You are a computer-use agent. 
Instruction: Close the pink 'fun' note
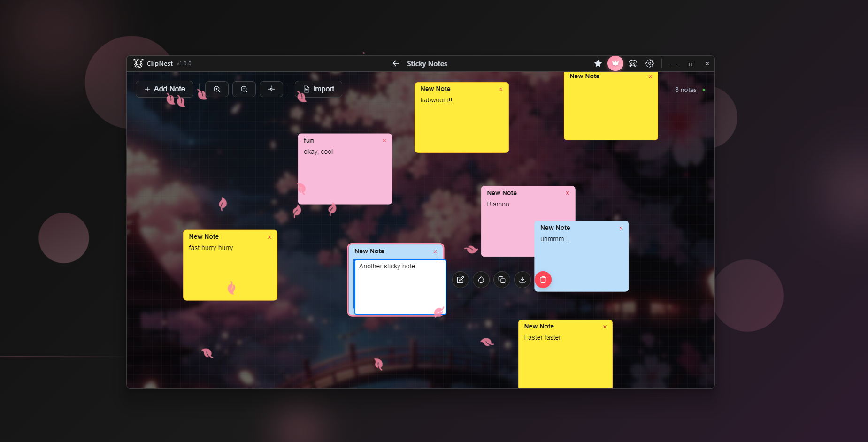(x=384, y=141)
